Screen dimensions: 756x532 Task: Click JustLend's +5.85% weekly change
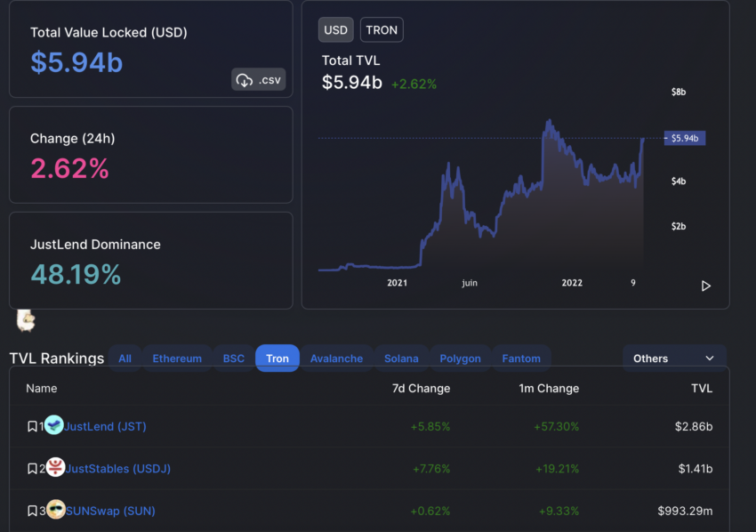pos(430,426)
